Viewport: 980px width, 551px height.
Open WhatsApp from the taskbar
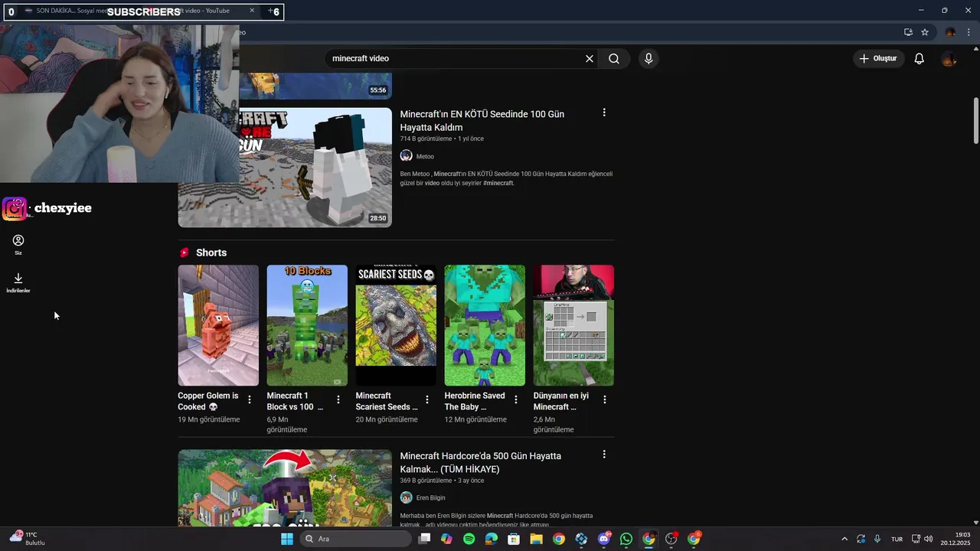coord(626,539)
